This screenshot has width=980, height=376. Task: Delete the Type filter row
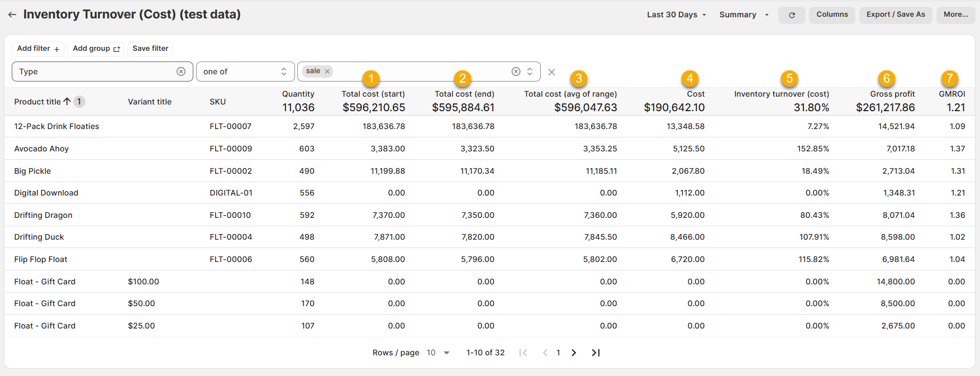click(551, 72)
